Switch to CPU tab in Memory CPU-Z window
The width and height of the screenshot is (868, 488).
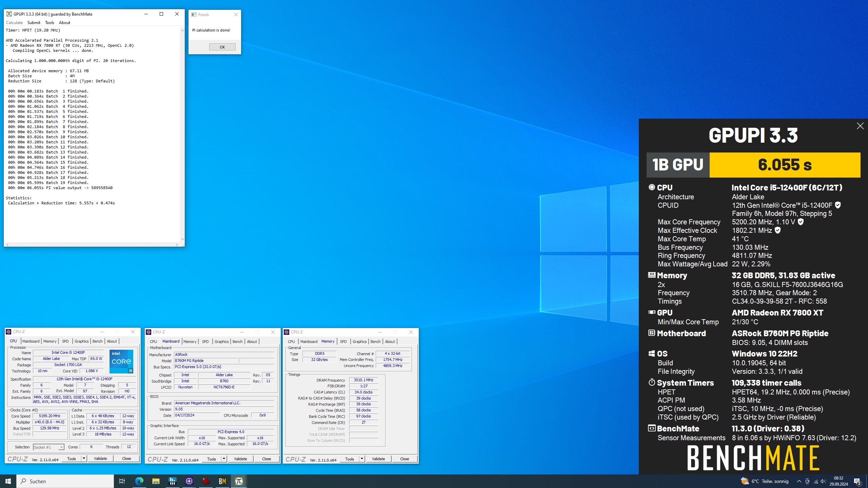(292, 342)
